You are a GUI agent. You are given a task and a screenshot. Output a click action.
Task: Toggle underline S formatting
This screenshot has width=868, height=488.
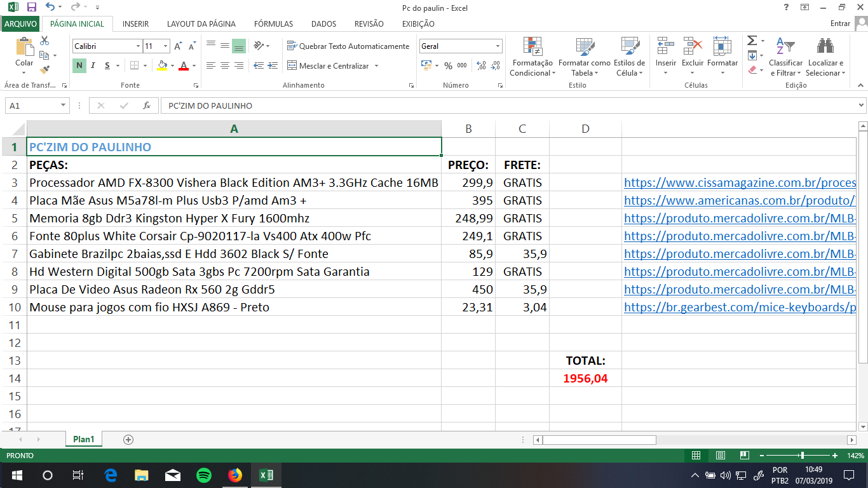tap(107, 65)
